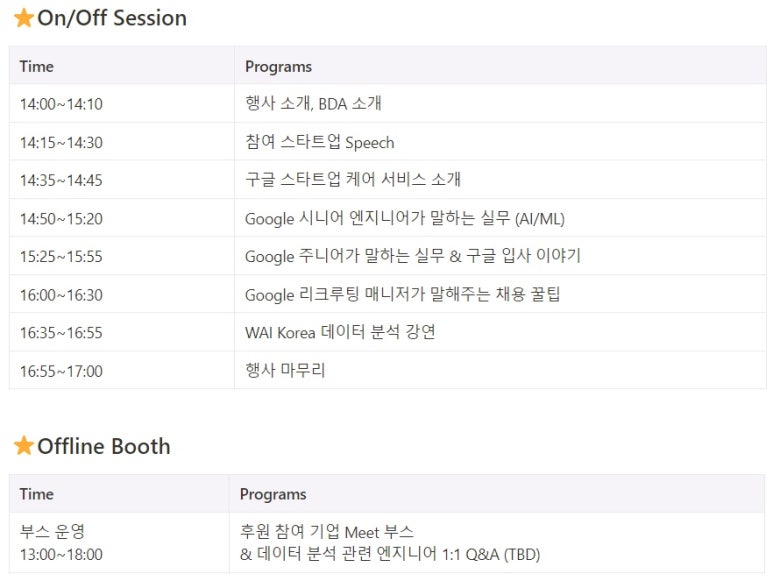Select WAI Korea 데이터 분석 강연 entry
Viewport: 773px width, 581px height.
340,332
